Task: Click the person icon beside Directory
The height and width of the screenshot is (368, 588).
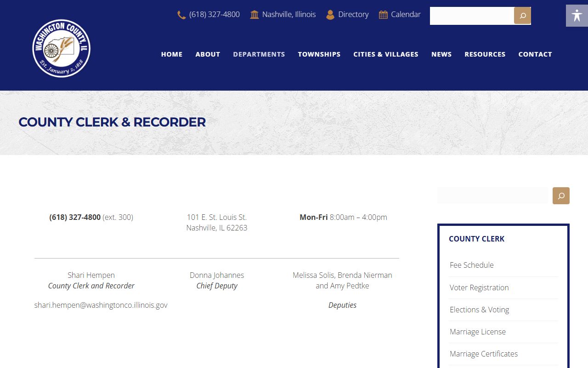Action: 330,15
